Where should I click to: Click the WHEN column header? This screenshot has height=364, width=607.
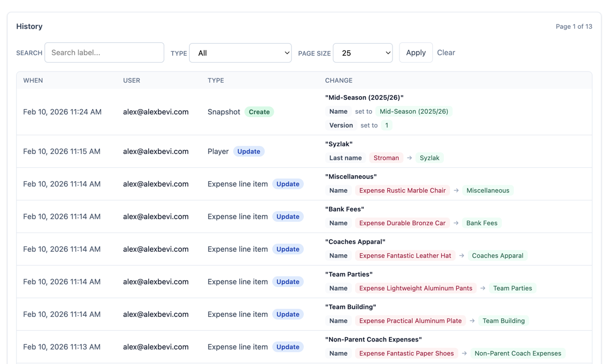coord(33,81)
